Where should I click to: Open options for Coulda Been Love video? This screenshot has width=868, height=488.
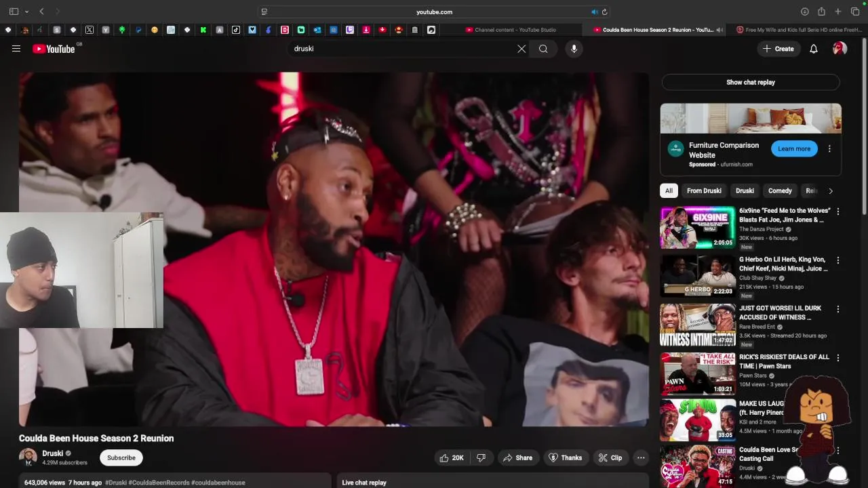coord(837,451)
